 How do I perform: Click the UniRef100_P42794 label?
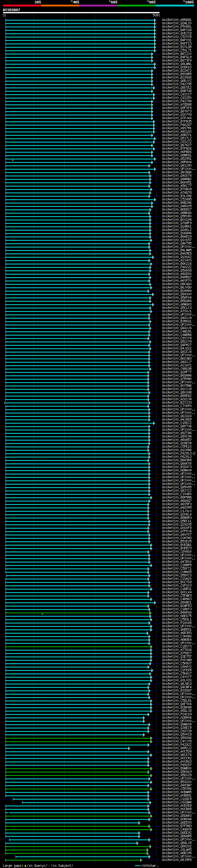[x=176, y=101]
